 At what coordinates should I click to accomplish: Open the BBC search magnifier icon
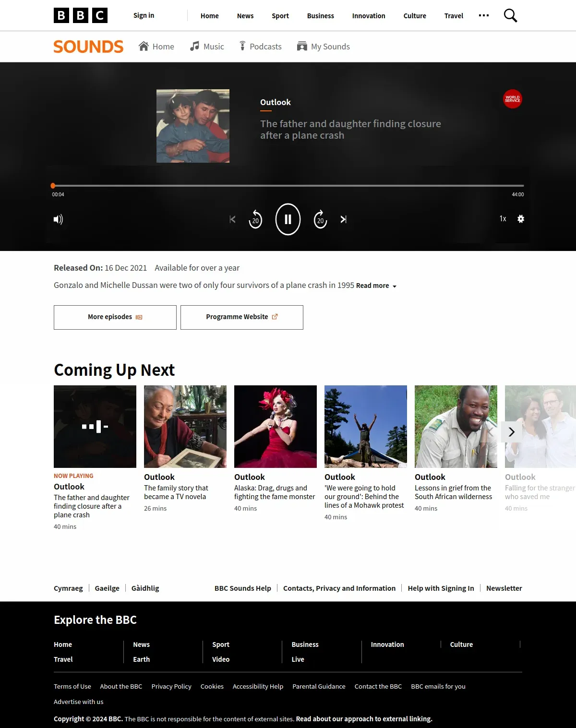[510, 15]
